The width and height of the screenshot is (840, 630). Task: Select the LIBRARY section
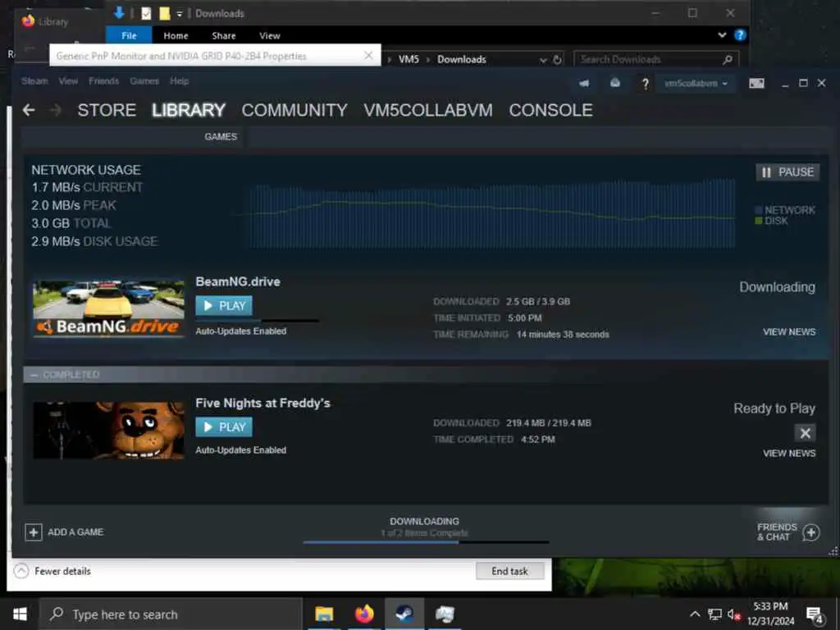coord(188,111)
